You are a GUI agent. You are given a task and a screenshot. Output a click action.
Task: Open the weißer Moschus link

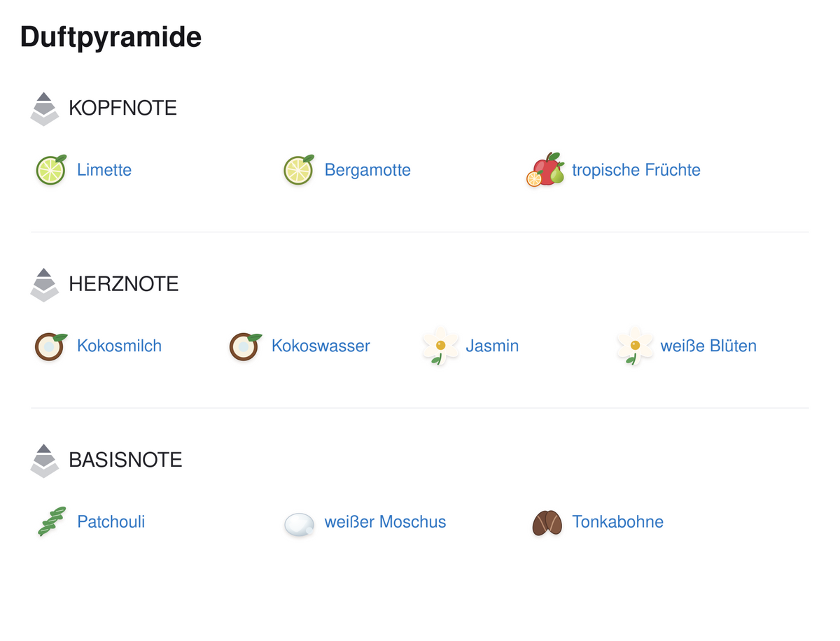tap(385, 521)
